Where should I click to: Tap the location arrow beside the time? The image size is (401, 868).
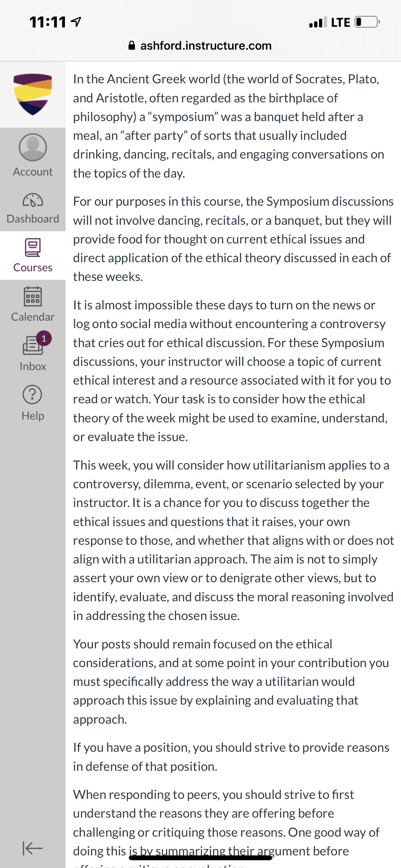pyautogui.click(x=76, y=22)
